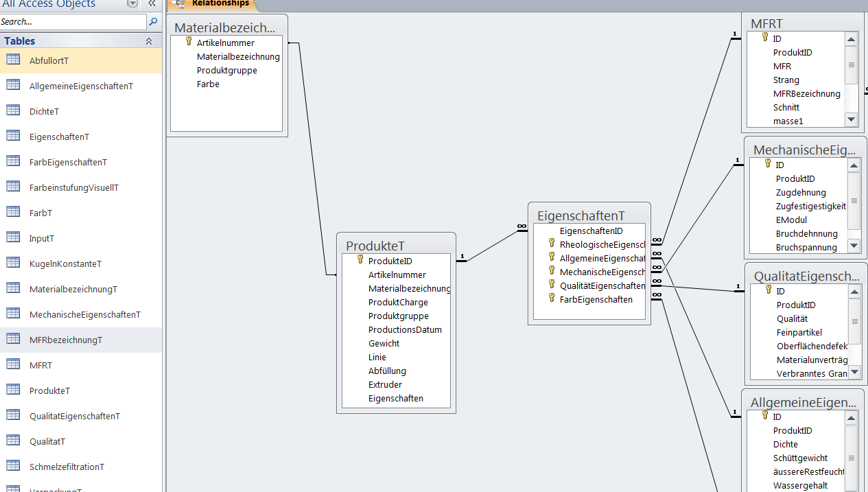
Task: Collapse the navigation pane with the double chevron
Action: click(152, 3)
